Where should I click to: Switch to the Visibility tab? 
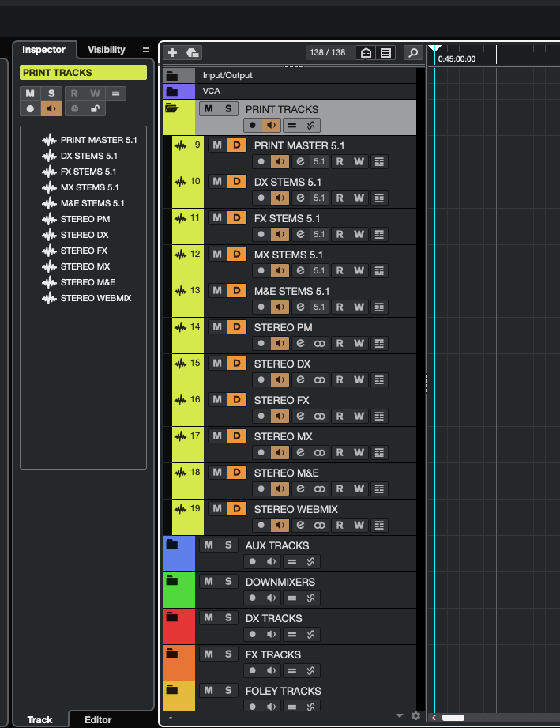point(107,50)
